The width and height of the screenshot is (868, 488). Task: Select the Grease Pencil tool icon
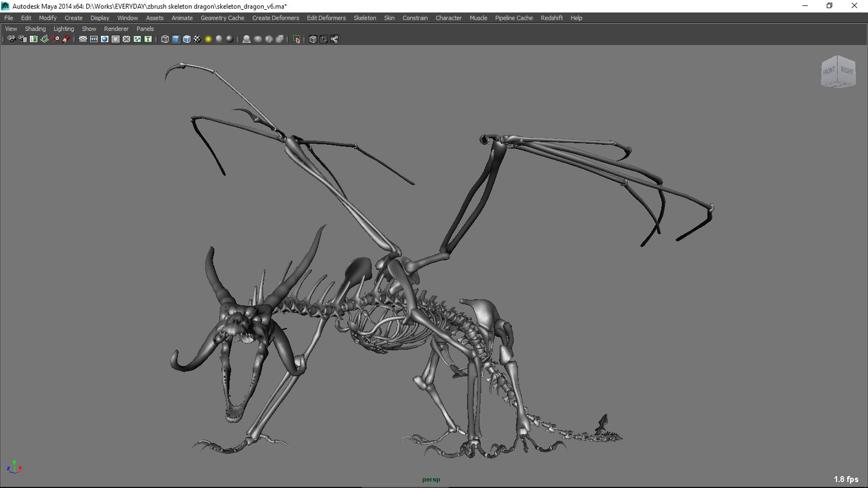click(x=66, y=39)
